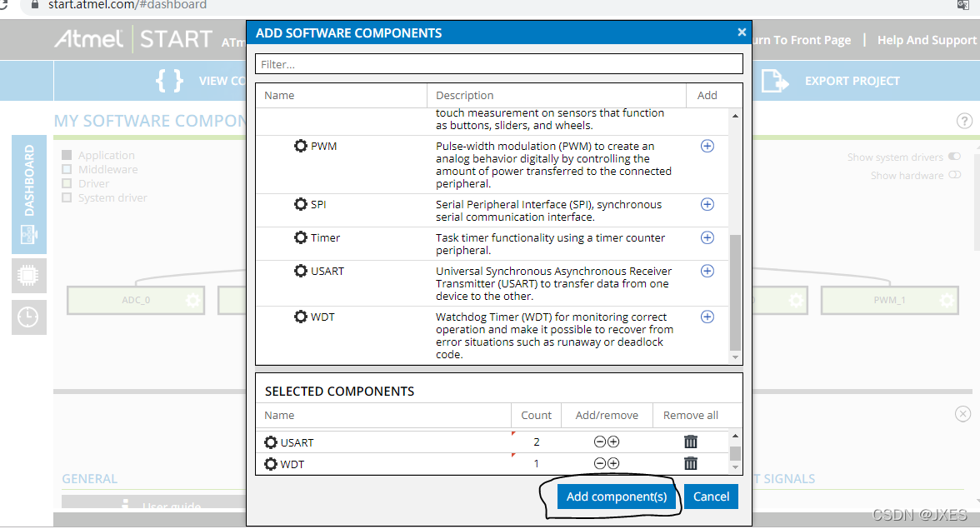Select the PWM_1 component block
The height and width of the screenshot is (529, 980).
pyautogui.click(x=889, y=301)
